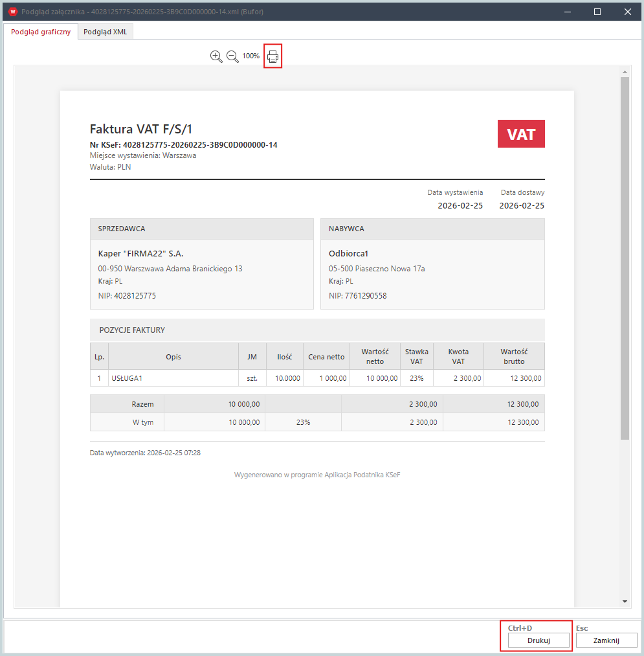Click the zoom out magnifier icon
This screenshot has width=644, height=656.
(x=232, y=56)
